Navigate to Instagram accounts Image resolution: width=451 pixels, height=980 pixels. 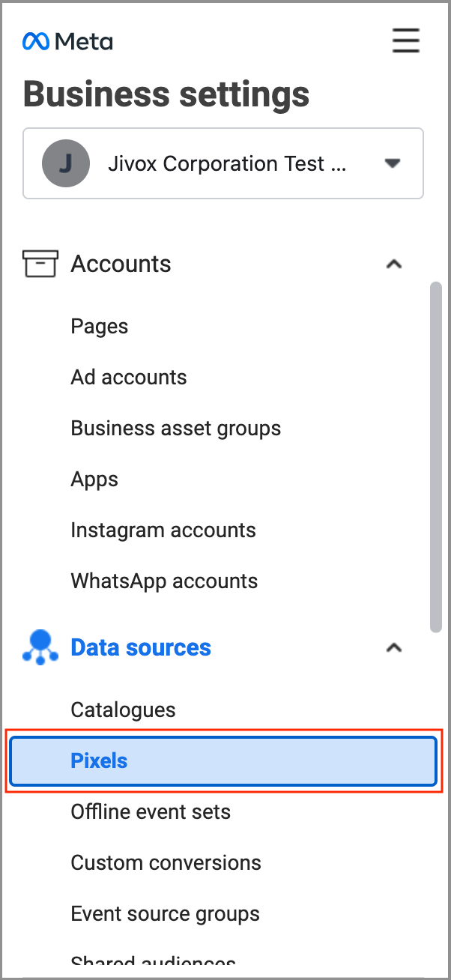point(163,530)
